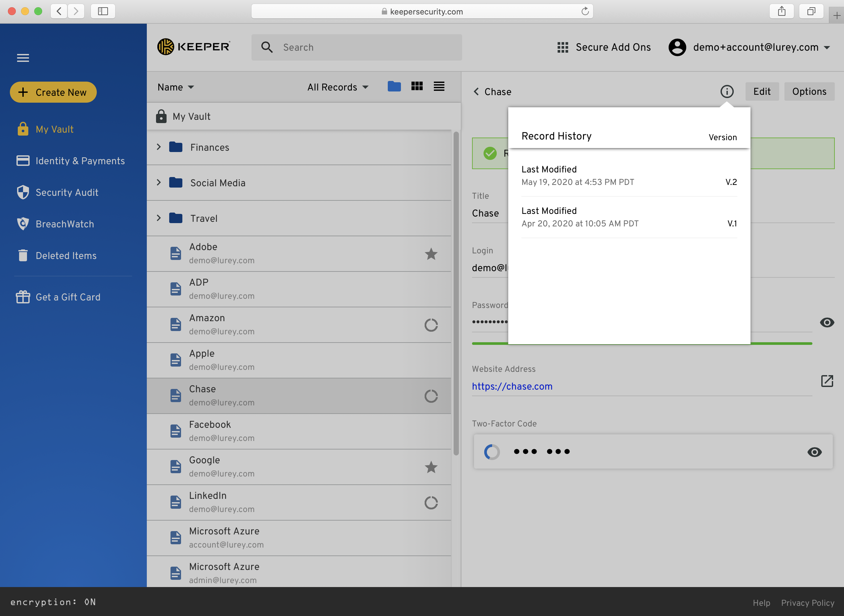844x616 pixels.
Task: Open the https://chase.com link
Action: pyautogui.click(x=512, y=386)
